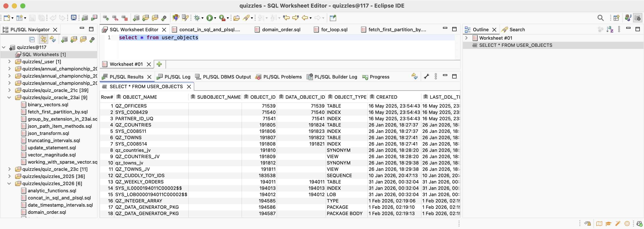Expand Worksheet #01 in the Outline view
Viewport: 644px width, 229px height.
466,38
